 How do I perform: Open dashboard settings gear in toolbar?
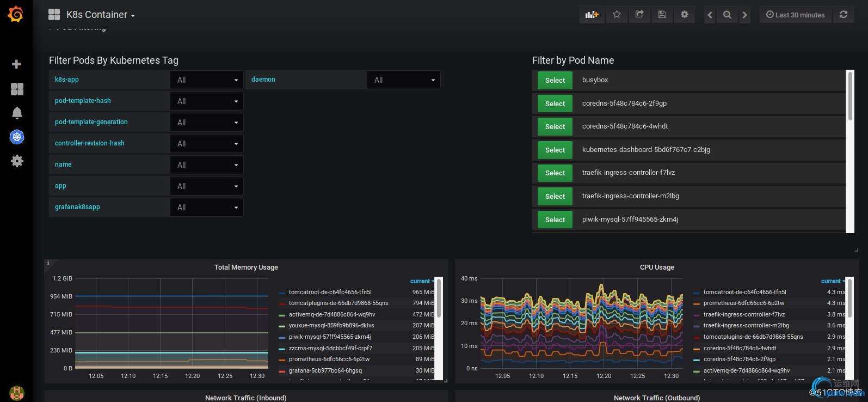[685, 15]
